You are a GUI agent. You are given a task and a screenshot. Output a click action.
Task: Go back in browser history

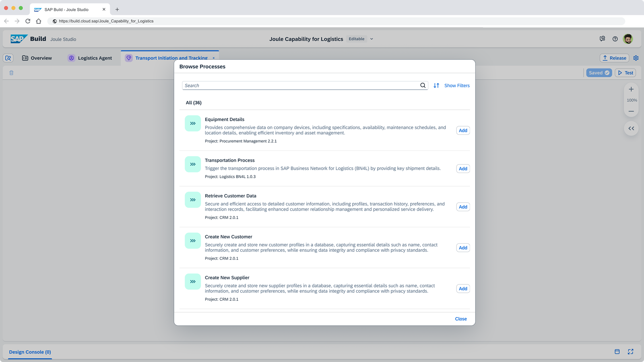pyautogui.click(x=6, y=21)
